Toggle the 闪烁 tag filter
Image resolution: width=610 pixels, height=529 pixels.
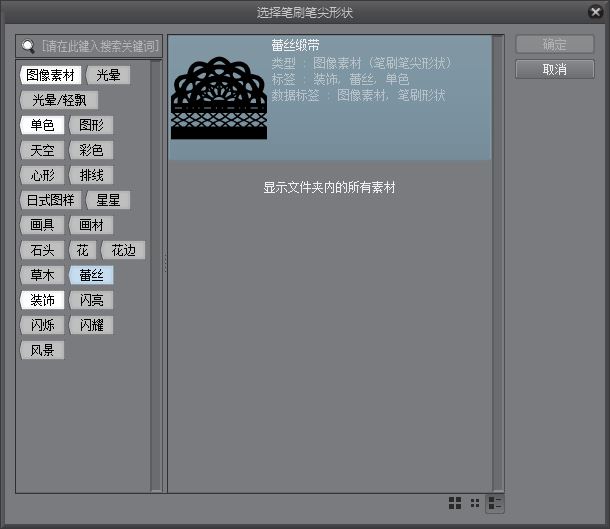coord(42,325)
